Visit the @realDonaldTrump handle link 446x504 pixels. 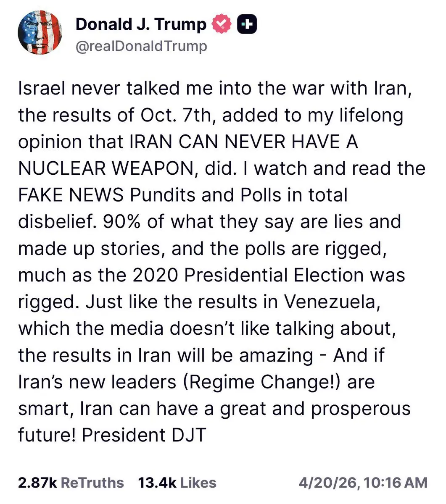pyautogui.click(x=141, y=46)
